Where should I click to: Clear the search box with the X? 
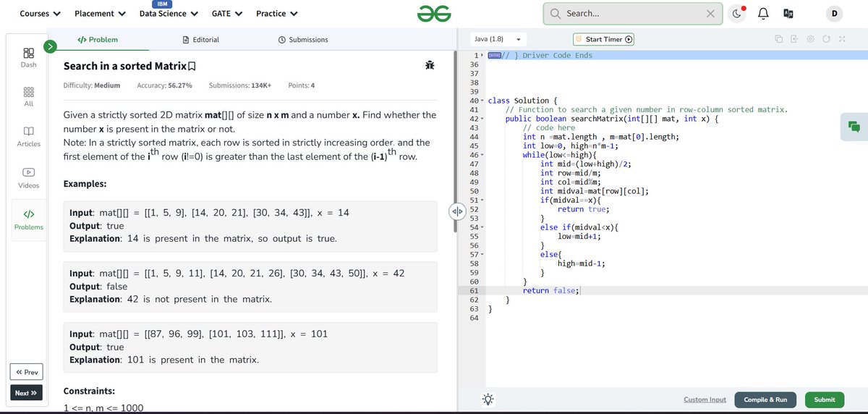pyautogui.click(x=710, y=14)
